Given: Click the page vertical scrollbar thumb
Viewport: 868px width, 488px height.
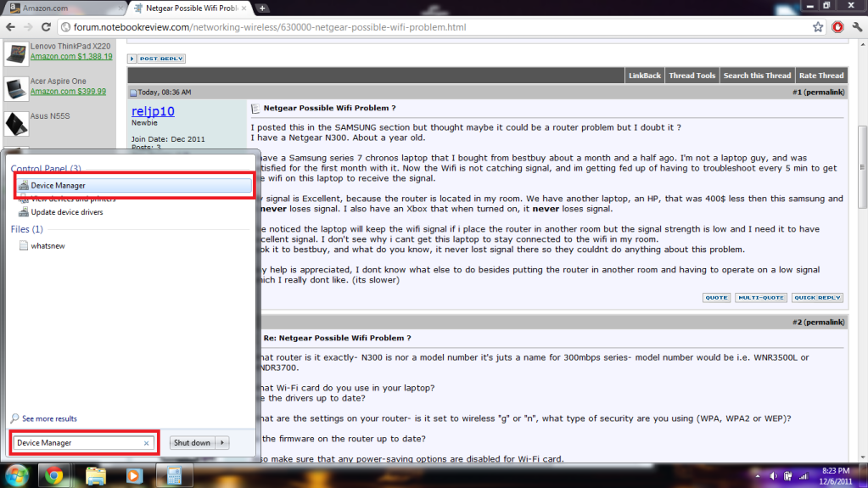Looking at the screenshot, I should tap(862, 167).
